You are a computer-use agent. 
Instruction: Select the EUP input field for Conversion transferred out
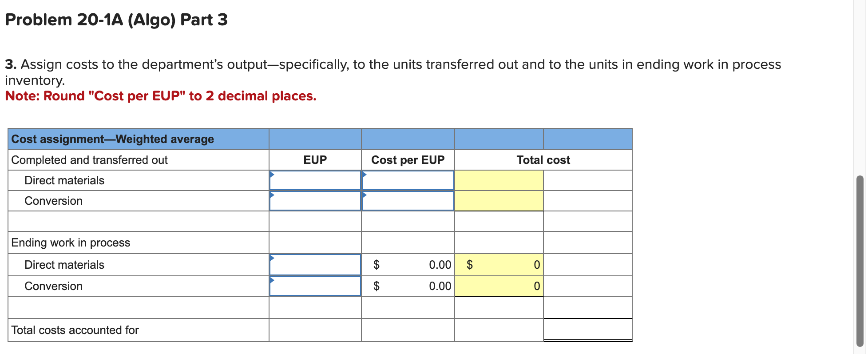click(x=315, y=201)
